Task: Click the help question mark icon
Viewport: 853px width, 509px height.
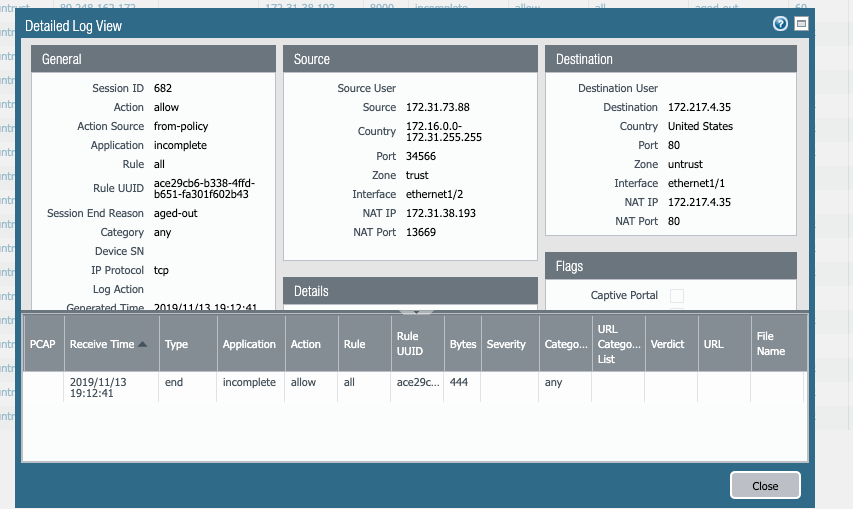Action: [780, 24]
